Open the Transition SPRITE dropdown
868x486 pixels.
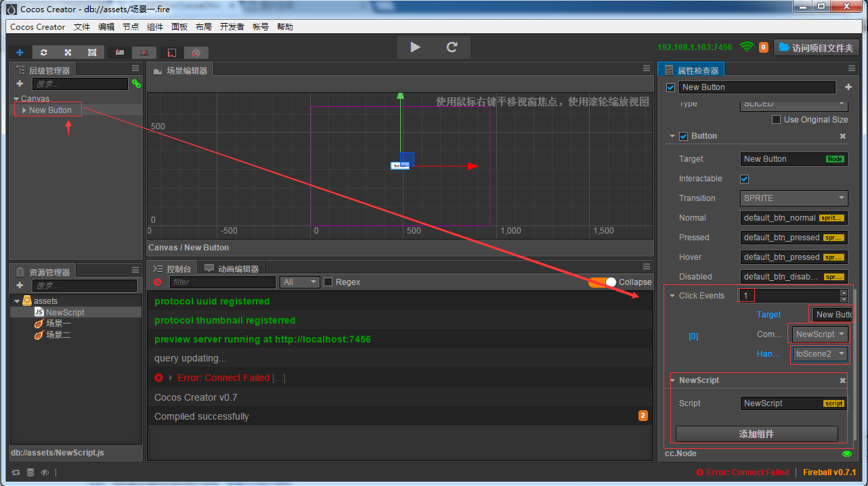[x=794, y=198]
